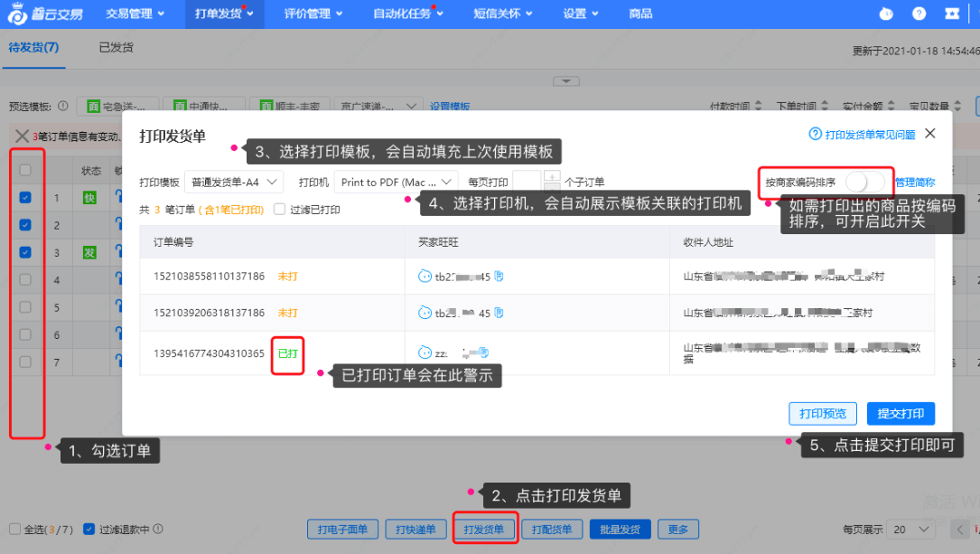Click the app logo in the top-left corner
This screenshot has height=554, width=980.
point(44,14)
